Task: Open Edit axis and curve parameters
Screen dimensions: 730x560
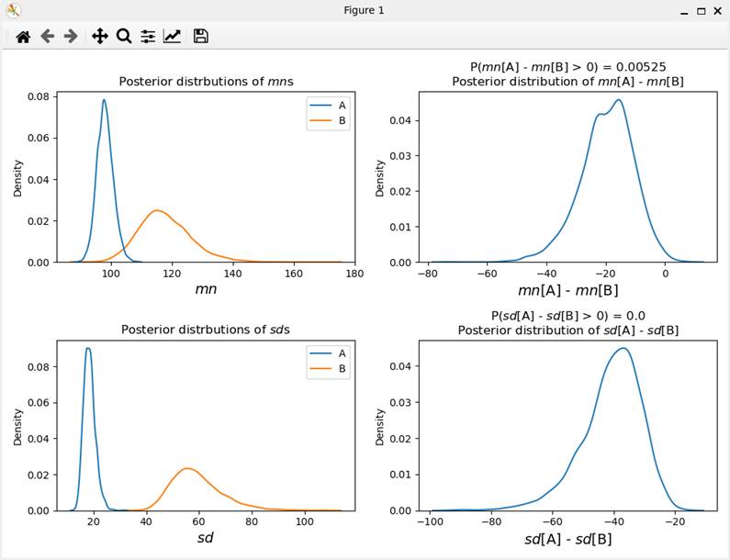Action: pos(172,37)
